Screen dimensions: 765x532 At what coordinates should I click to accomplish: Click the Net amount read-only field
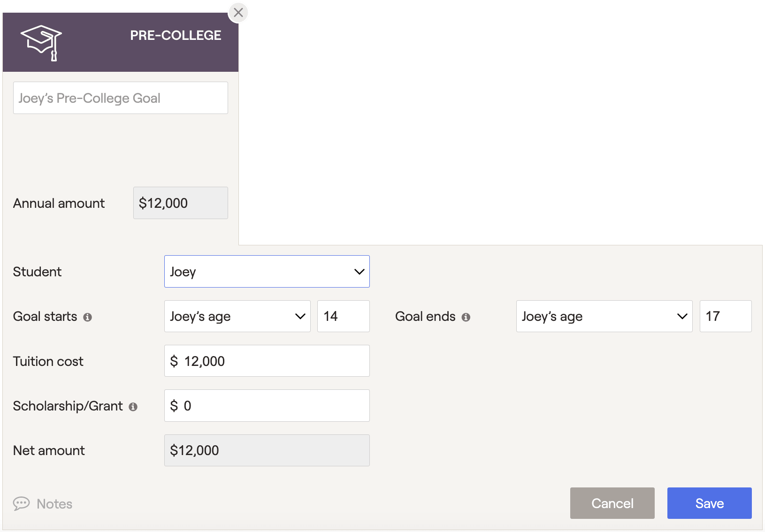tap(267, 450)
